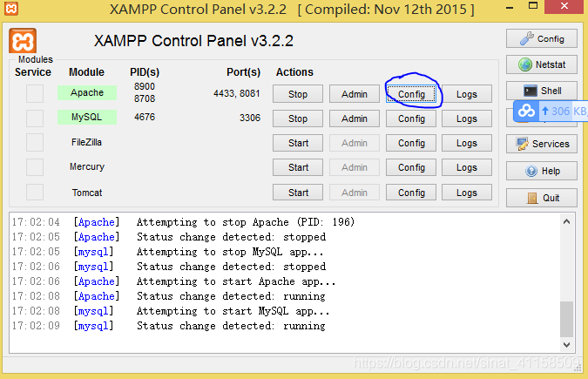Launch the Shell terminal button
Screen dimensions: 588x379
[541, 91]
